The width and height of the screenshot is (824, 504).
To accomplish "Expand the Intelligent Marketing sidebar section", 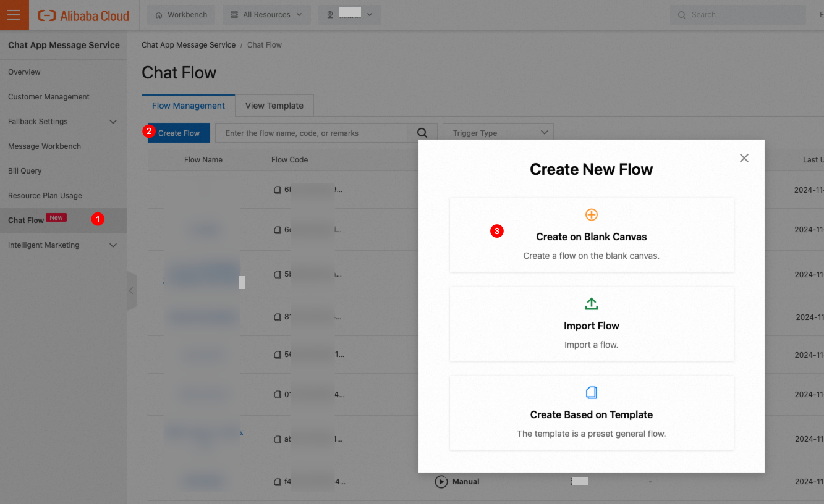I will coord(113,245).
